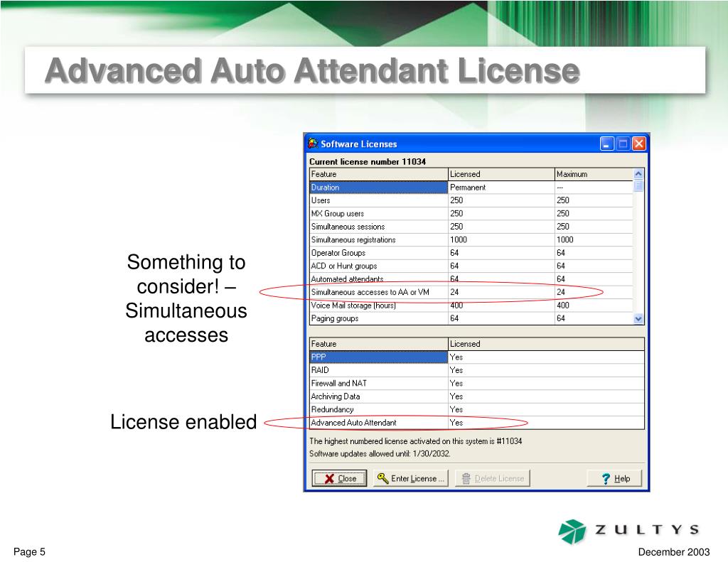Select the Simultaneous registrations row

tap(471, 240)
